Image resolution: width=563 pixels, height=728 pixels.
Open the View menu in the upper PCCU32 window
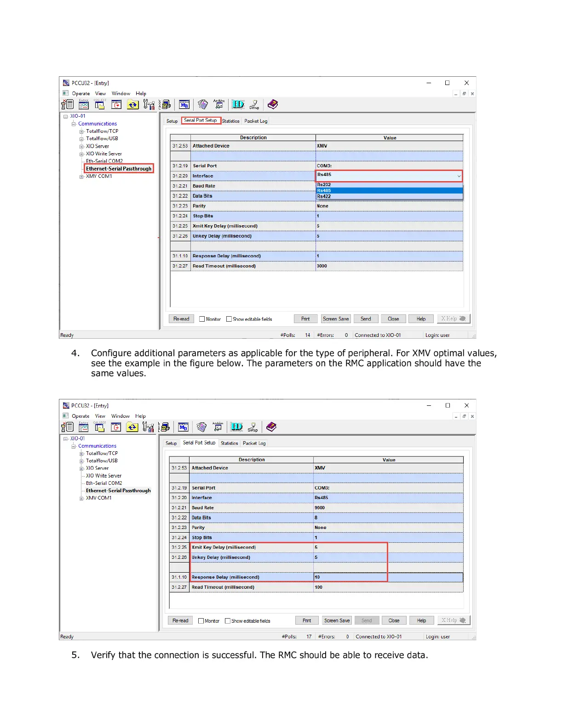click(100, 93)
